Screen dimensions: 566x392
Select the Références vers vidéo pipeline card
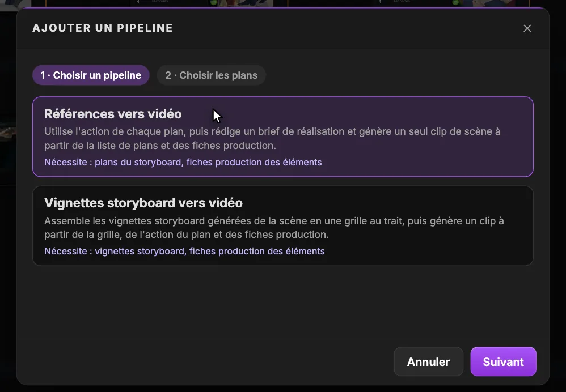tap(283, 137)
